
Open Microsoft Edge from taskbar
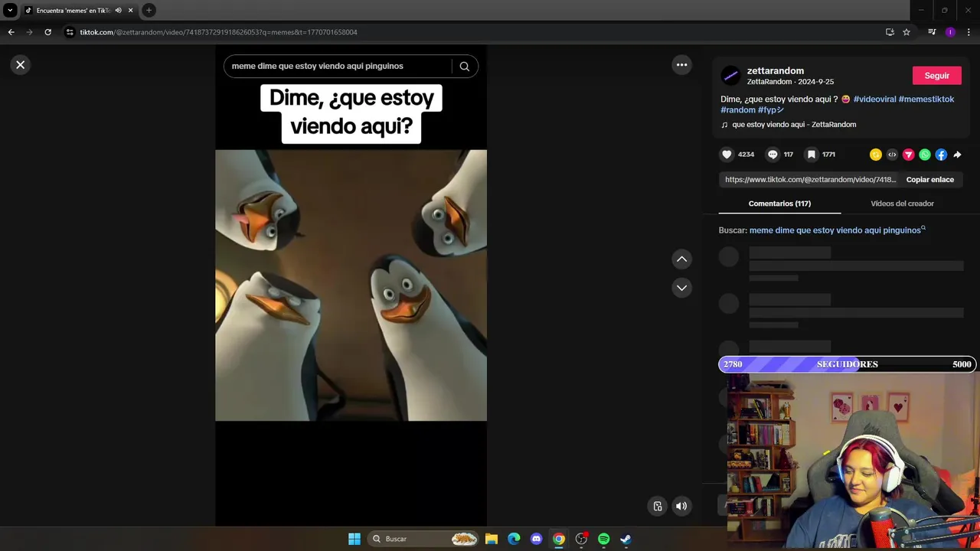[514, 539]
